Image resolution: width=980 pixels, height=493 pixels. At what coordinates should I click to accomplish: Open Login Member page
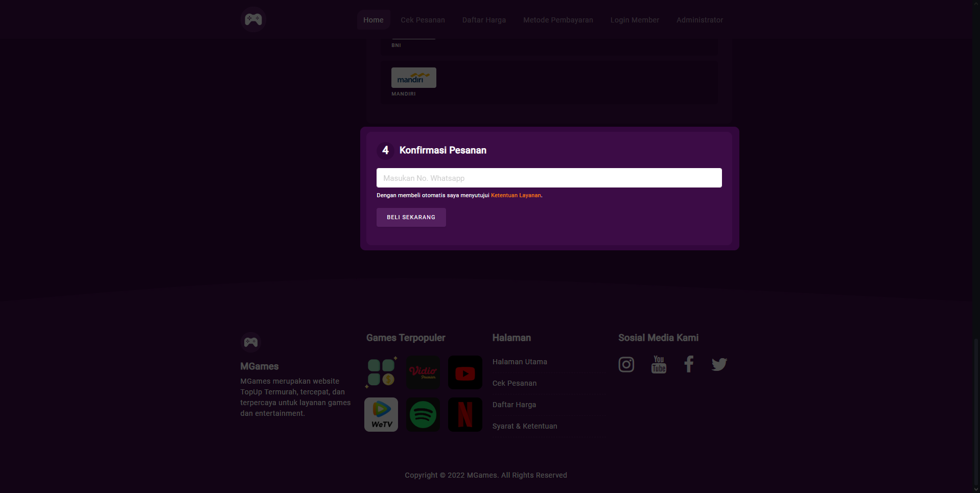635,20
